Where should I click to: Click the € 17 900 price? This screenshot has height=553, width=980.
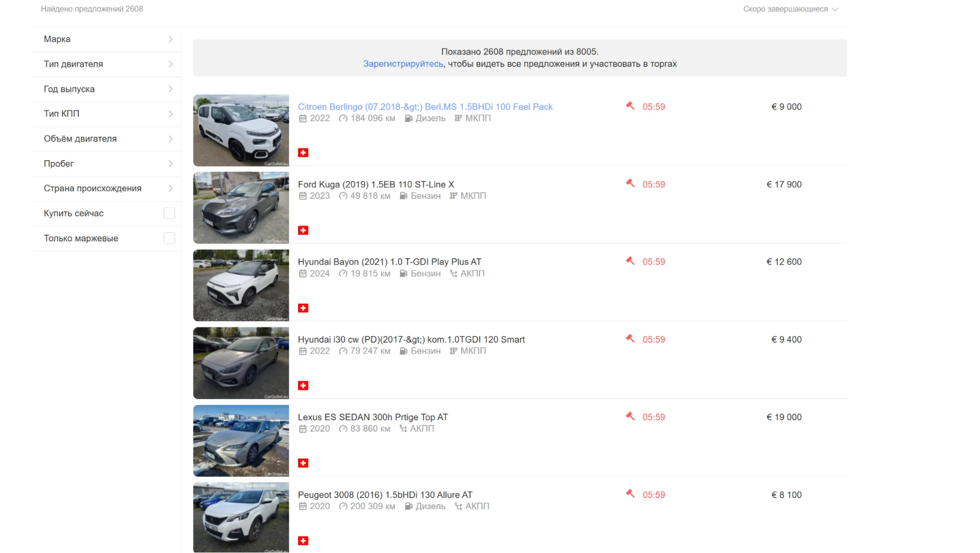coord(784,185)
